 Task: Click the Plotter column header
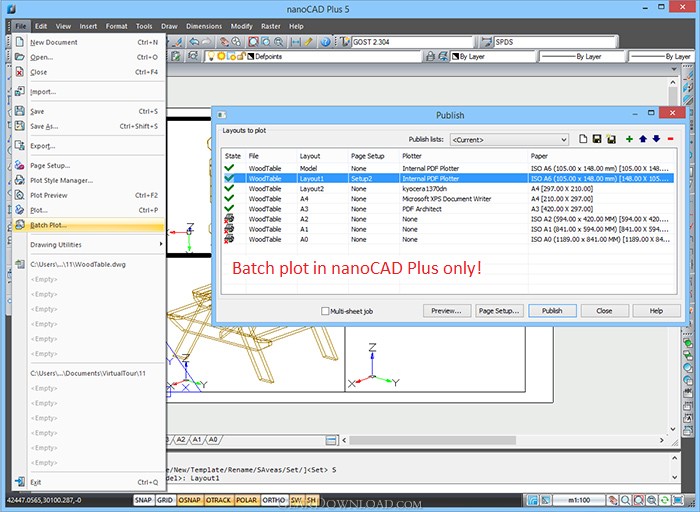(463, 156)
